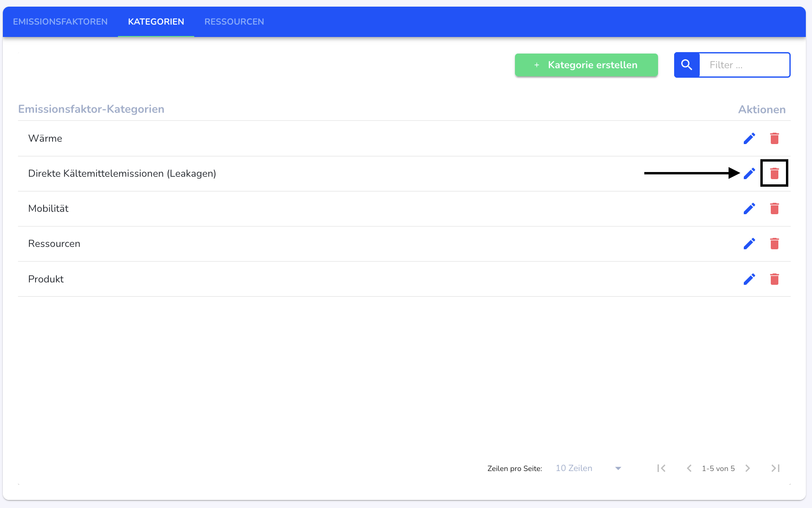Go to next page of results
The height and width of the screenshot is (508, 812).
tap(748, 468)
